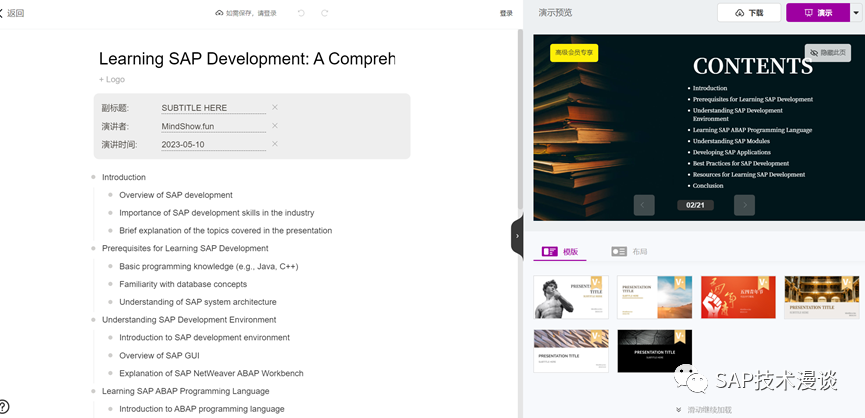Click the 02/21 slide counter
865x418 pixels.
pyautogui.click(x=695, y=205)
